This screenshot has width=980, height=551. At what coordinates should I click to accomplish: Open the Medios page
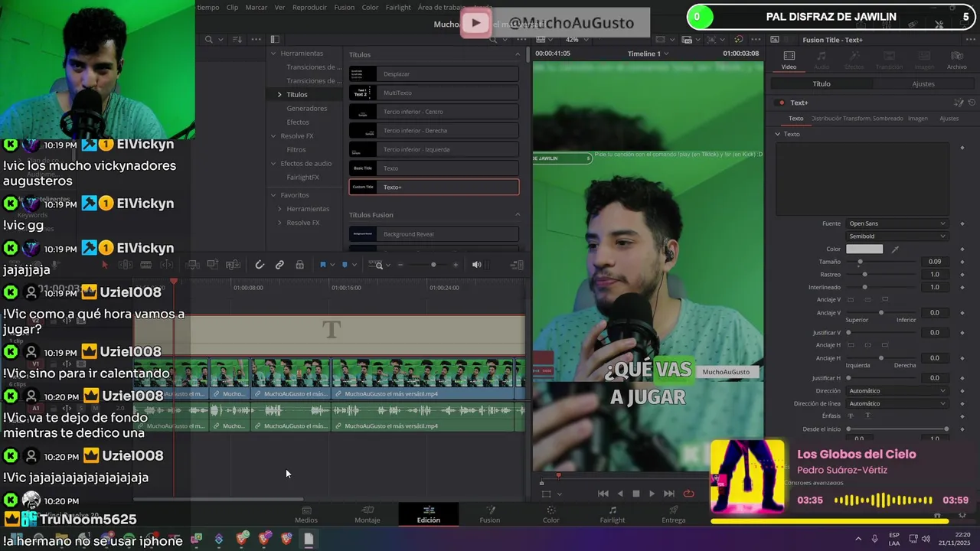pos(306,515)
